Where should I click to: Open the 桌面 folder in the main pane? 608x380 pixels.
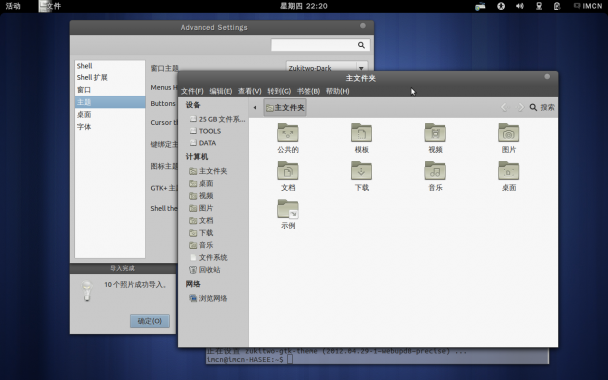[508, 171]
